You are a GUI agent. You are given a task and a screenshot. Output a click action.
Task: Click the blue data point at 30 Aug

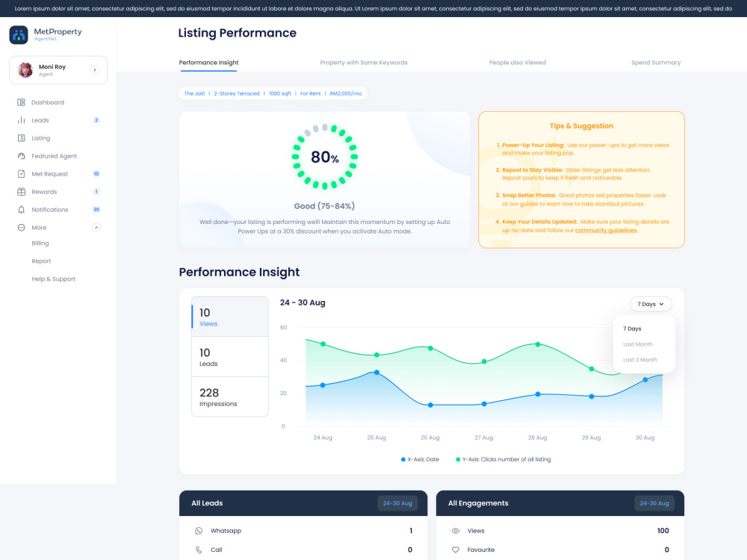click(645, 380)
